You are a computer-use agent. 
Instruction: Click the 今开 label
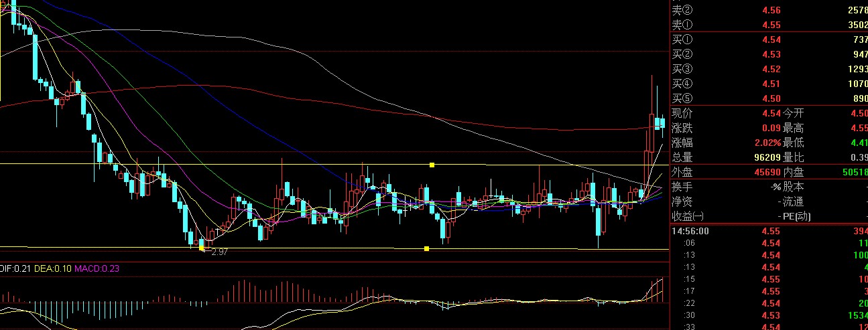point(793,113)
